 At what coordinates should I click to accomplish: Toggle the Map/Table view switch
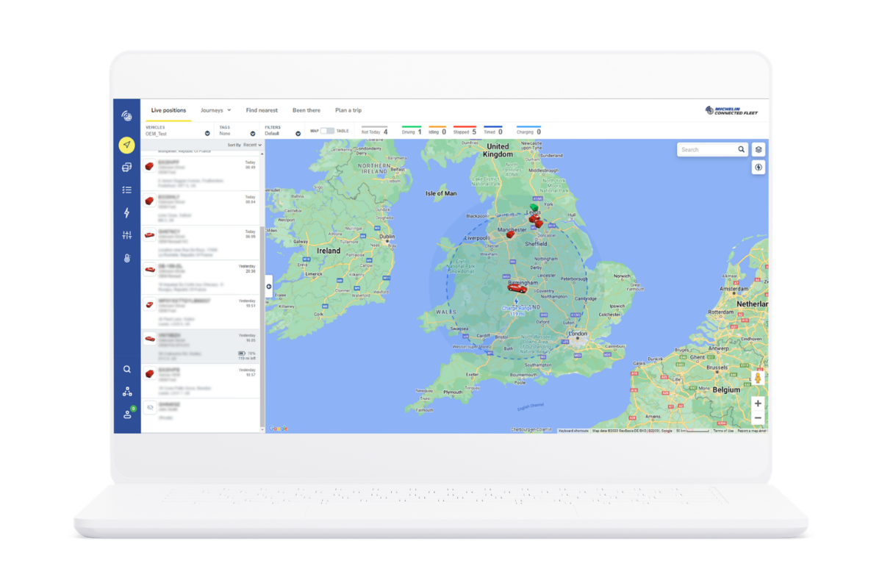pyautogui.click(x=327, y=131)
